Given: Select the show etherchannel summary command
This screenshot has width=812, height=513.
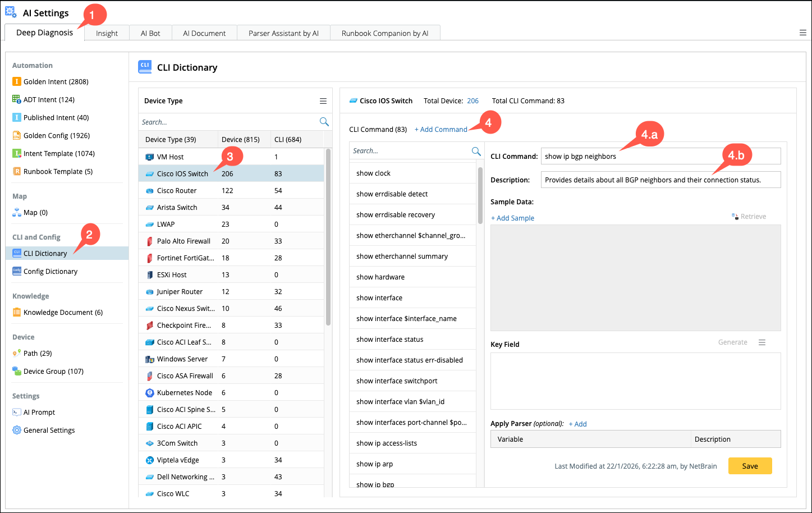Looking at the screenshot, I should (402, 256).
